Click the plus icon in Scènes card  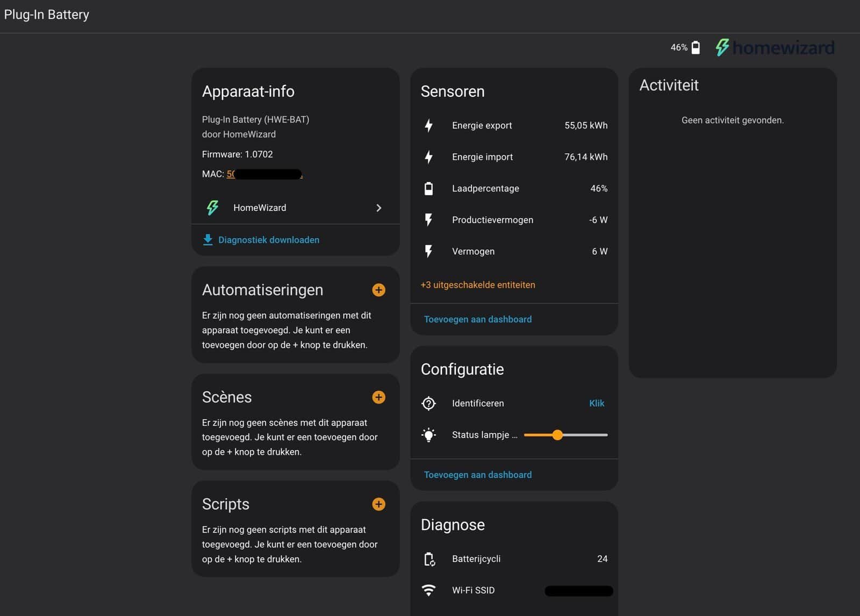pos(378,397)
